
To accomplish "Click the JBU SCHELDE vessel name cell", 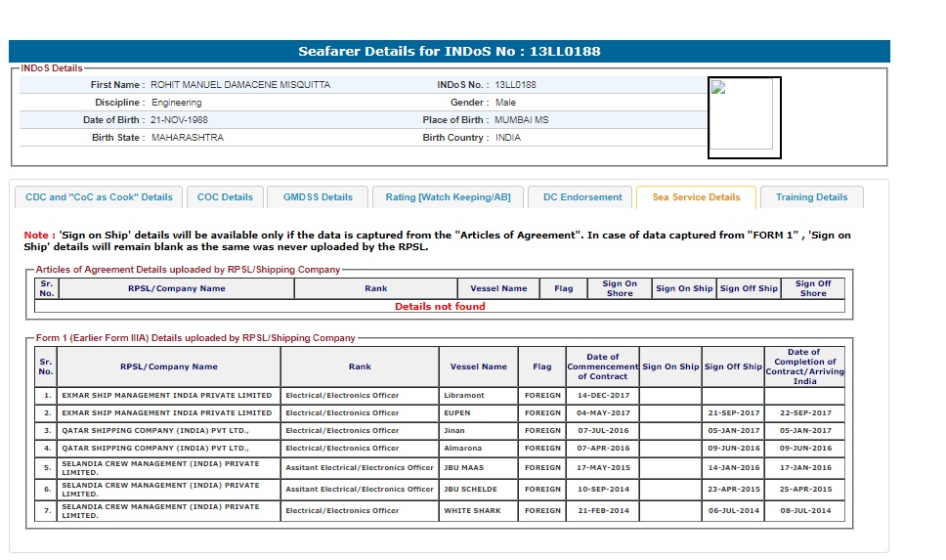I will point(471,489).
